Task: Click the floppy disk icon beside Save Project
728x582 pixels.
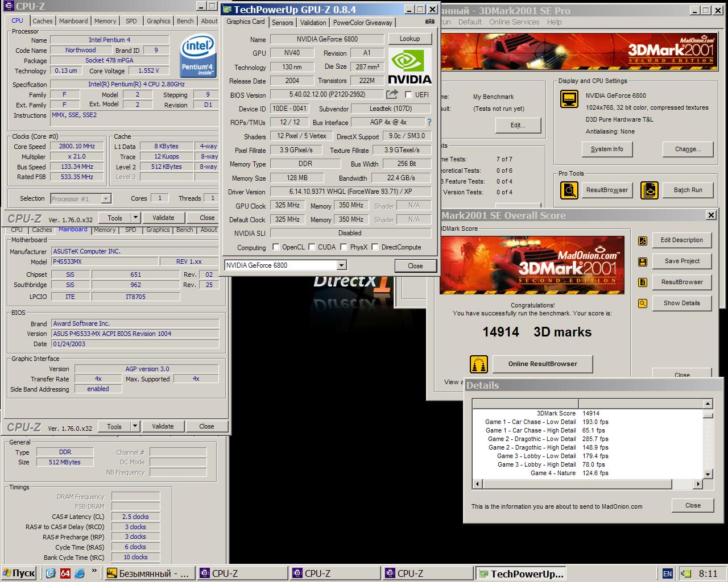Action: point(643,262)
